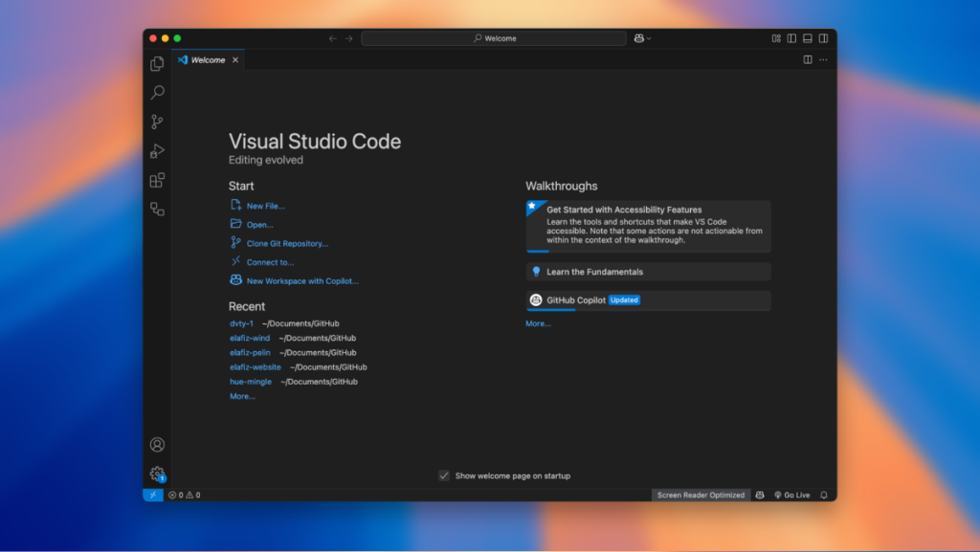Viewport: 980px width, 552px height.
Task: Expand the GitHub Copilot walkthrough
Action: click(x=648, y=299)
